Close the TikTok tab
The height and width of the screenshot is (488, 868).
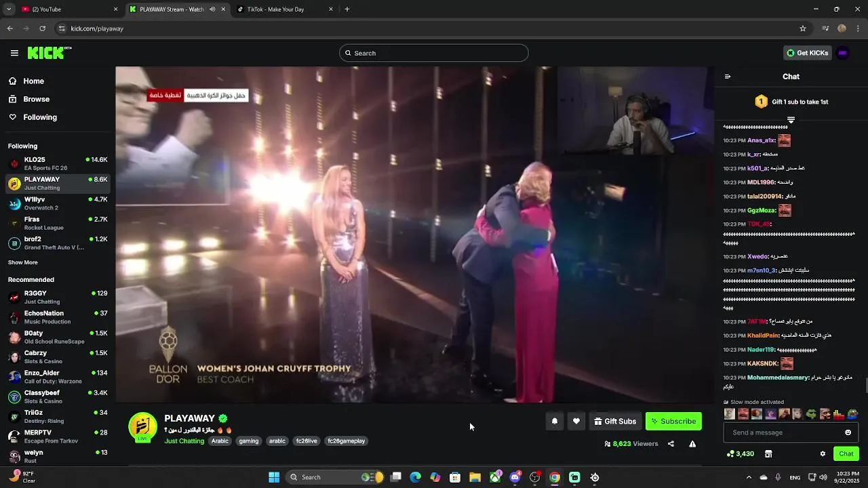[x=331, y=9]
